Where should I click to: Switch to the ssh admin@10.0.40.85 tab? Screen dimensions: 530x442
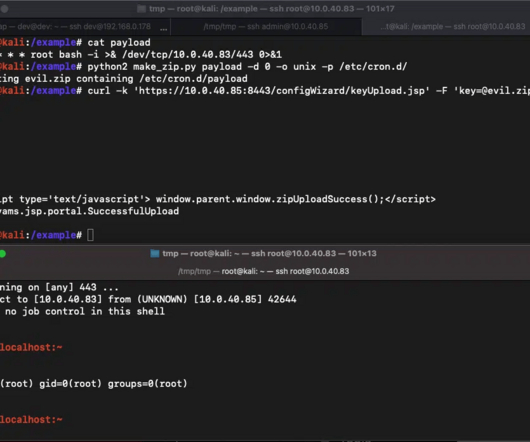266,26
